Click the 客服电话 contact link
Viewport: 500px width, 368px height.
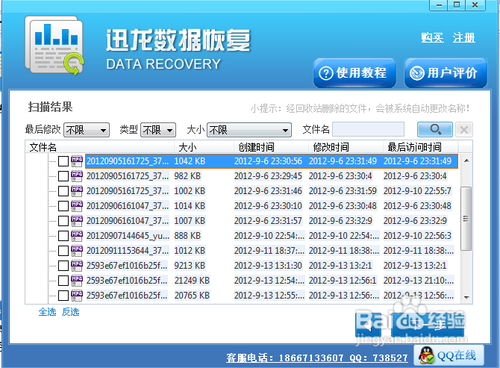click(x=317, y=358)
